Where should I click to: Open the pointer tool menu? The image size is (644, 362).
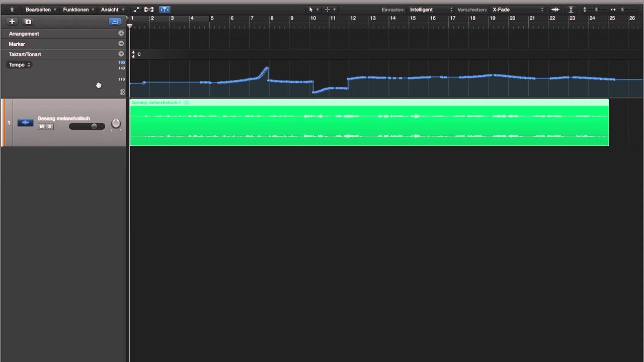click(313, 10)
